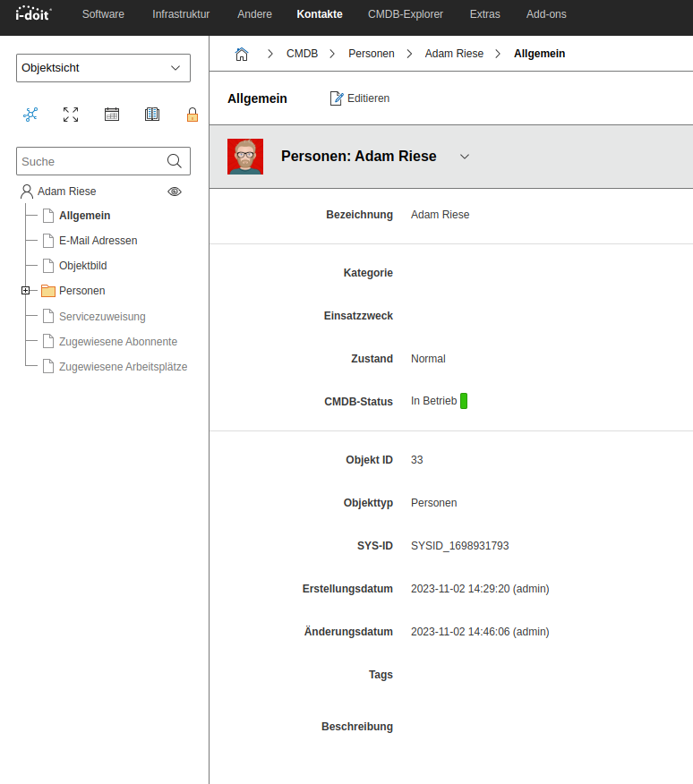Click into the Suche search field
The width and height of the screenshot is (693, 784).
[90, 161]
